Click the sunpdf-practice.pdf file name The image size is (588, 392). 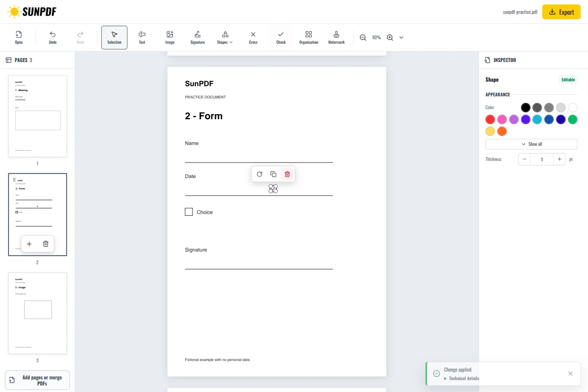click(520, 12)
